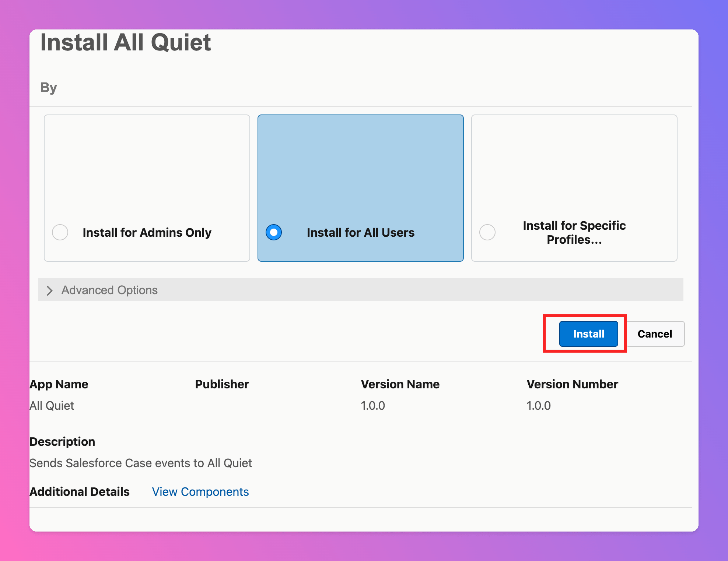Click the Additional Details label
This screenshot has width=728, height=561.
tap(80, 492)
